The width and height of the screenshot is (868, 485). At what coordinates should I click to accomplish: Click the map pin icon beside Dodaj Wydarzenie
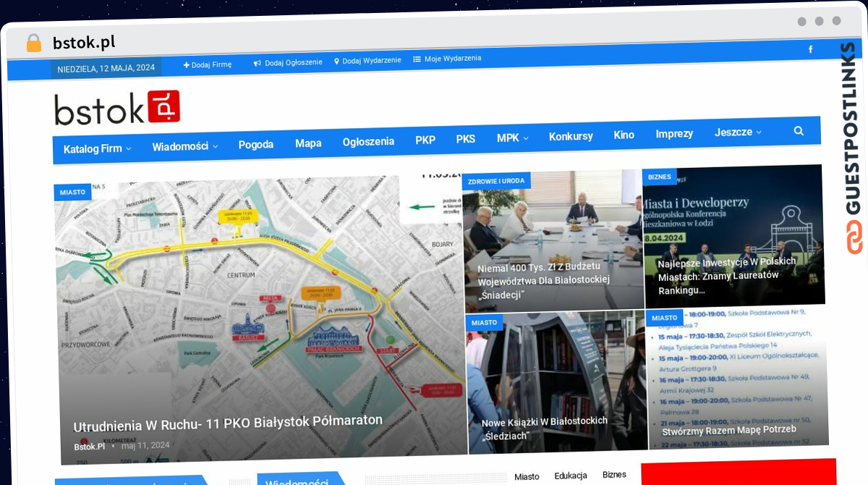point(337,62)
